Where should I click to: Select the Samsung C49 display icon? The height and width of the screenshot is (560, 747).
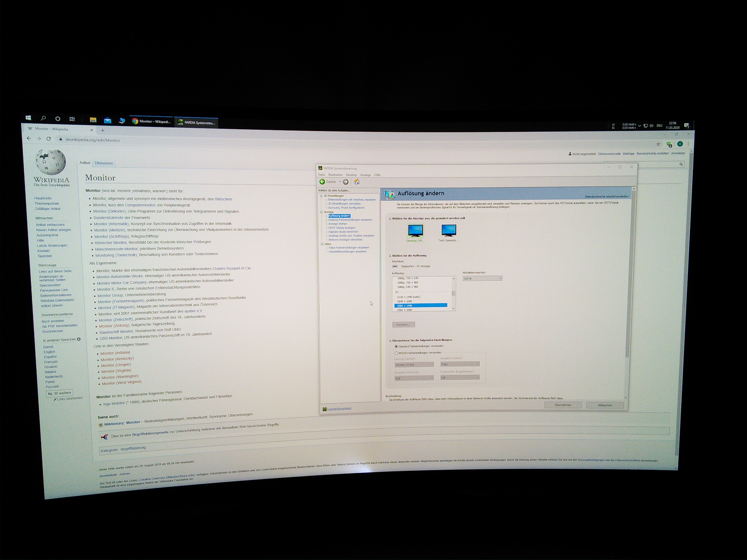(415, 231)
